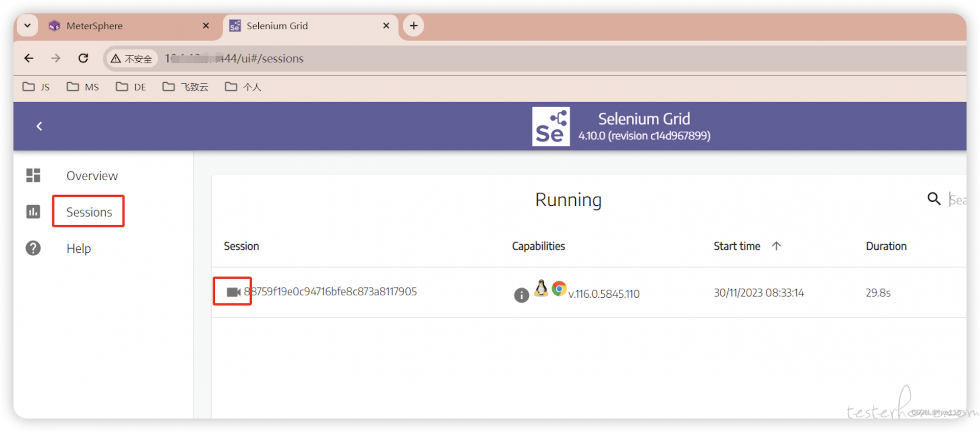980x432 pixels.
Task: Open the session video camera icon
Action: (x=233, y=292)
